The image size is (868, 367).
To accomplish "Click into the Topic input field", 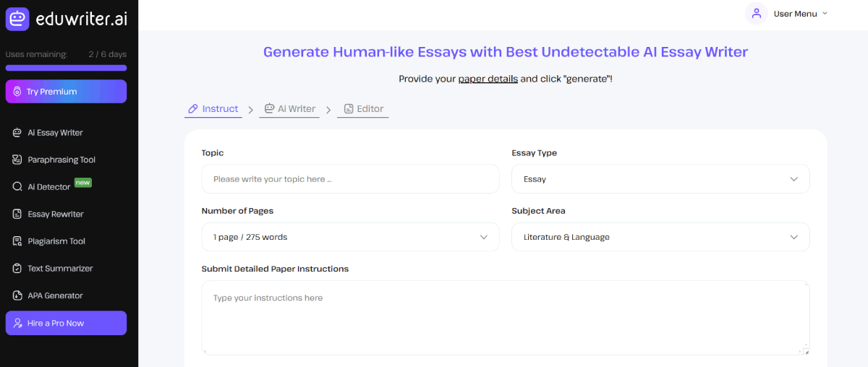I will click(x=350, y=179).
